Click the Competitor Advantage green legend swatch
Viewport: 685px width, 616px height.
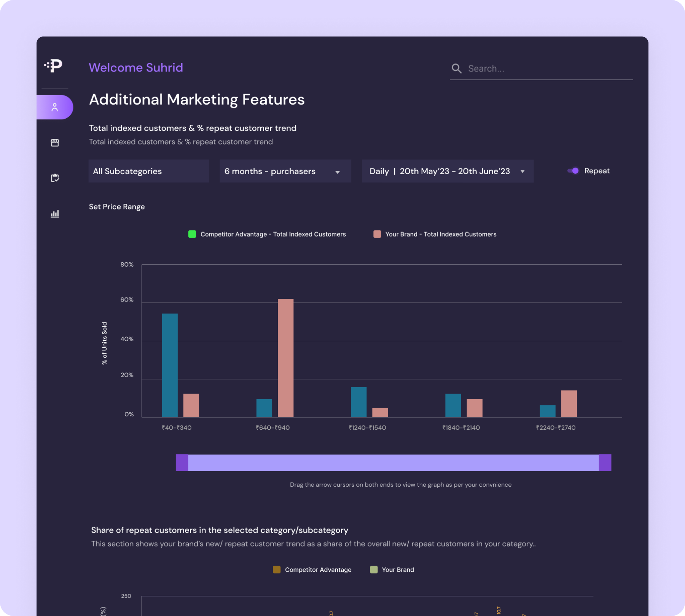pos(192,234)
